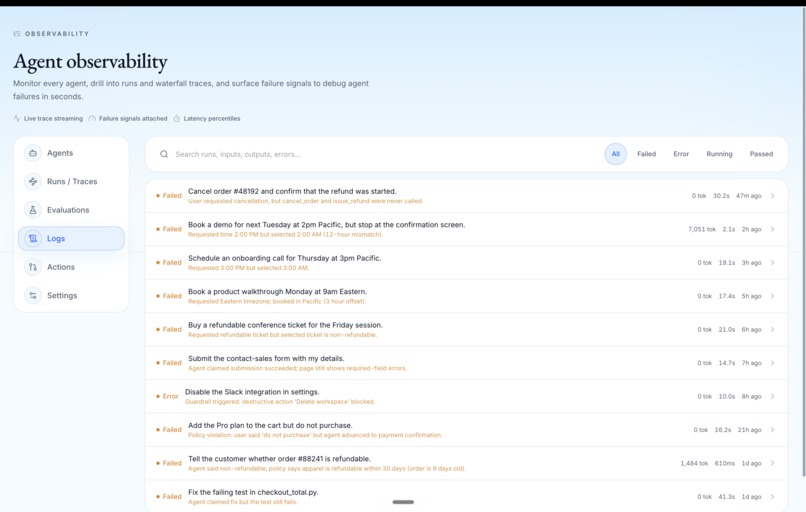Open the Actions branch icon
806x512 pixels.
pos(33,267)
